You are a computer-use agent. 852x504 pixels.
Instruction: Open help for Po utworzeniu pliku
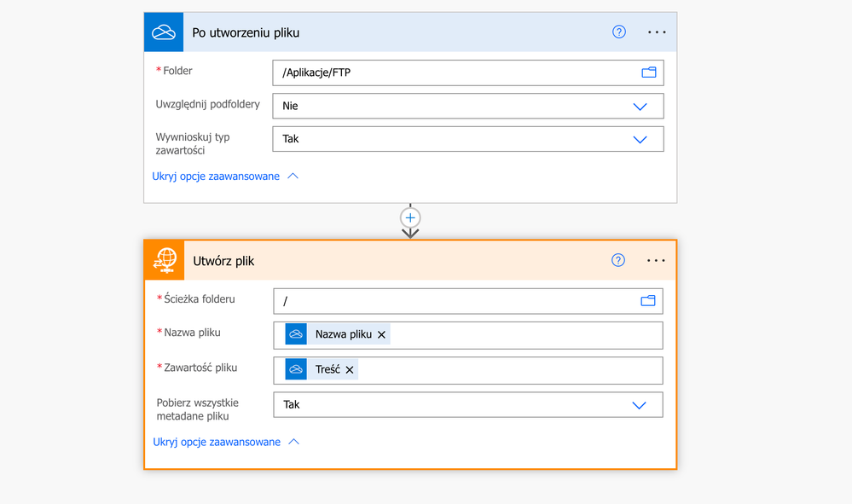click(619, 32)
